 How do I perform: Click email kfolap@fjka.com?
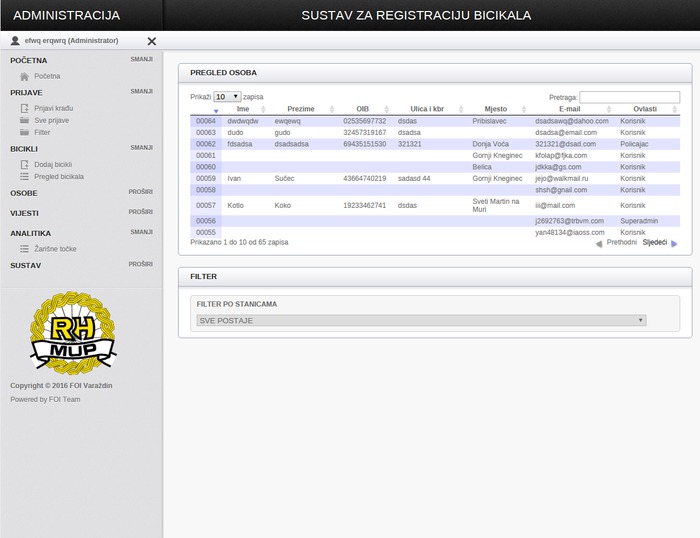tap(561, 156)
